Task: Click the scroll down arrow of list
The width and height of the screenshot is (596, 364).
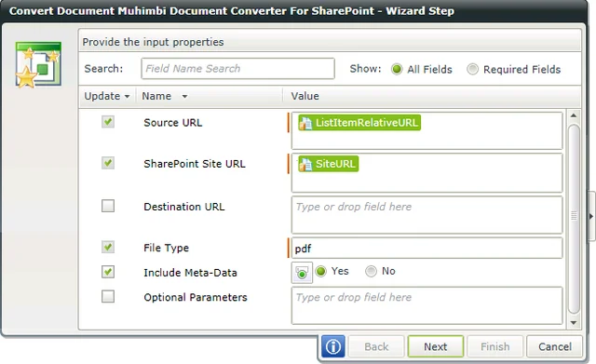Action: 574,323
